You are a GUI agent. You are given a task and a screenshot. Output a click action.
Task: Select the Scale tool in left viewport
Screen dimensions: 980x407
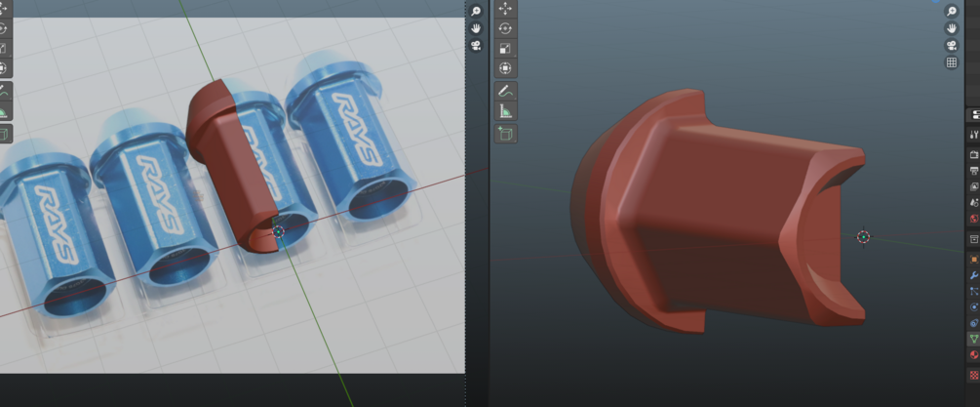point(3,48)
